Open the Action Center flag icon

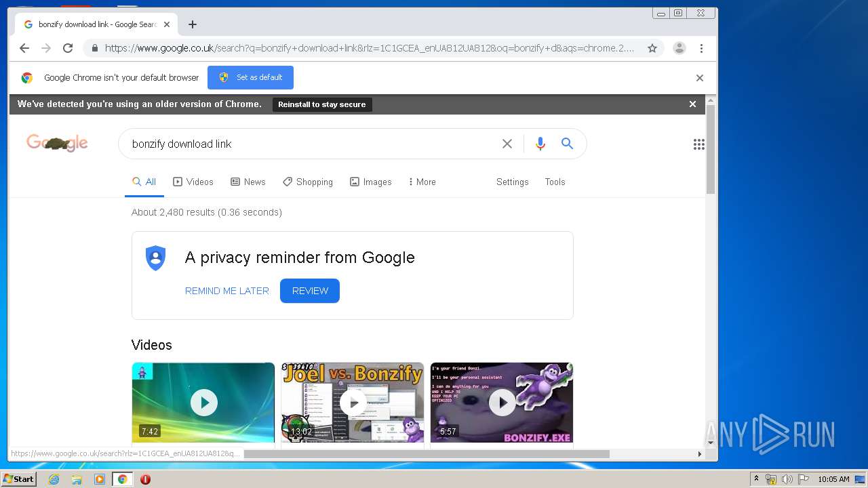(x=803, y=479)
